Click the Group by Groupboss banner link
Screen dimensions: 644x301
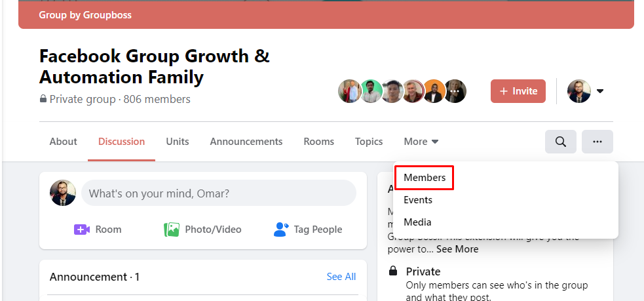point(85,15)
